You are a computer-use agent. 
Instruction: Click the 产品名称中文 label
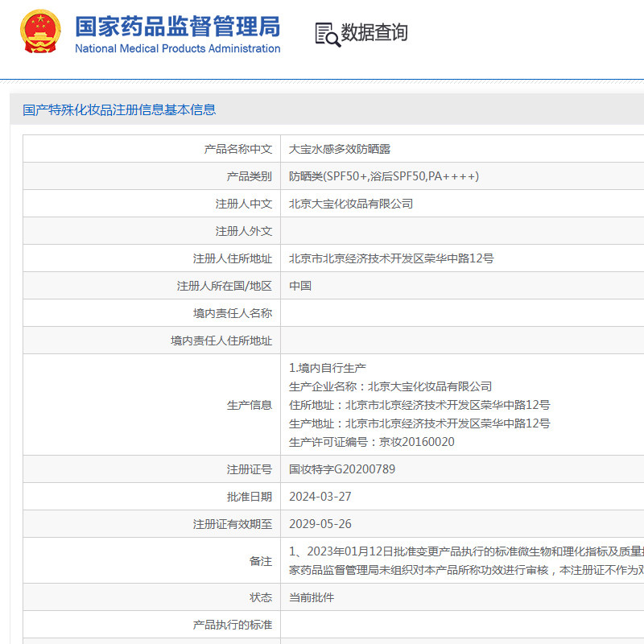(x=238, y=149)
